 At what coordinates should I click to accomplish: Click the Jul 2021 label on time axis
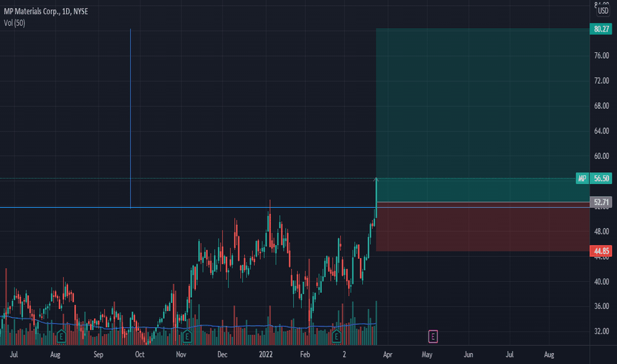point(14,355)
